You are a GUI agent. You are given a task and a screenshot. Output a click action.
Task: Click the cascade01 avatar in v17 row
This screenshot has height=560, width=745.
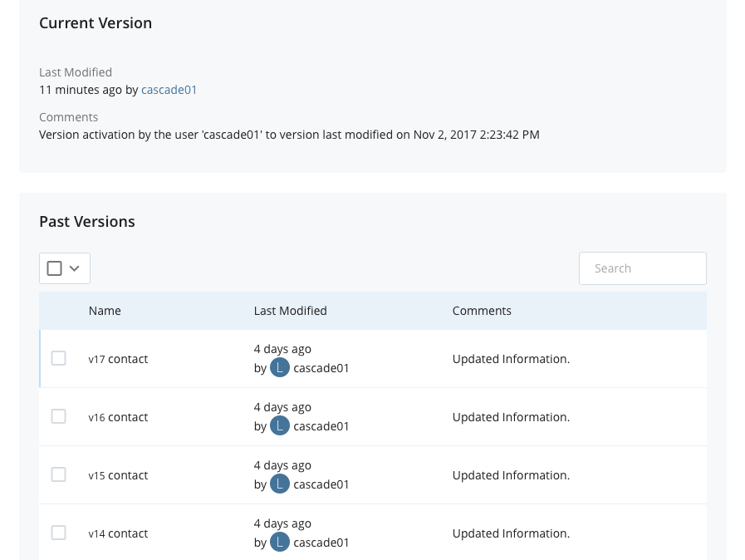click(x=280, y=368)
